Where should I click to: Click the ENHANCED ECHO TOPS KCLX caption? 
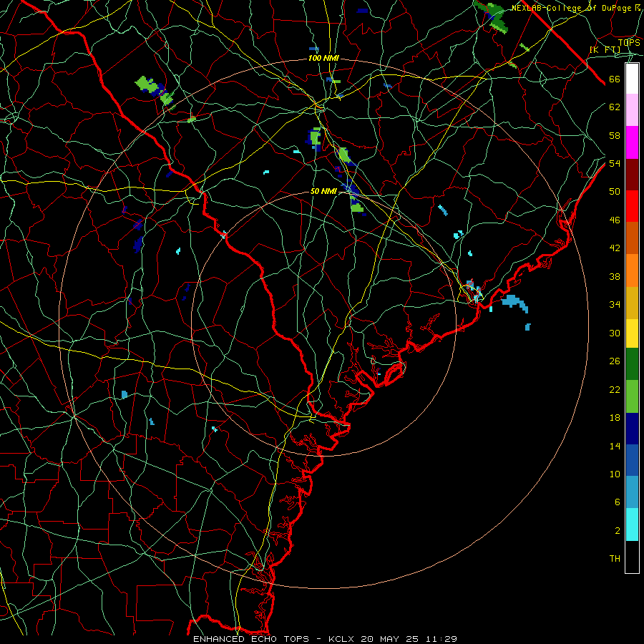pyautogui.click(x=325, y=639)
